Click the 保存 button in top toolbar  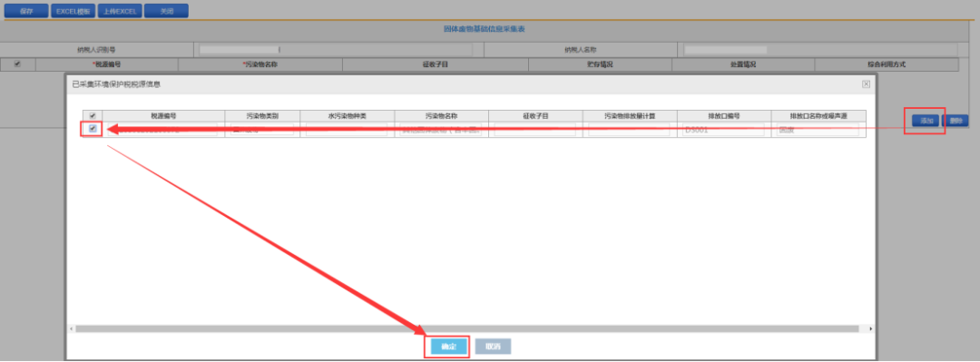(26, 11)
